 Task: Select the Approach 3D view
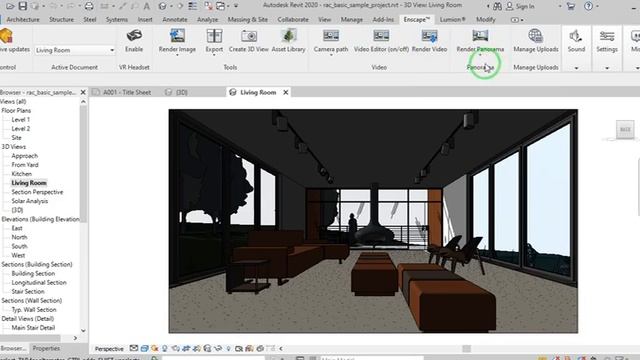coord(24,156)
